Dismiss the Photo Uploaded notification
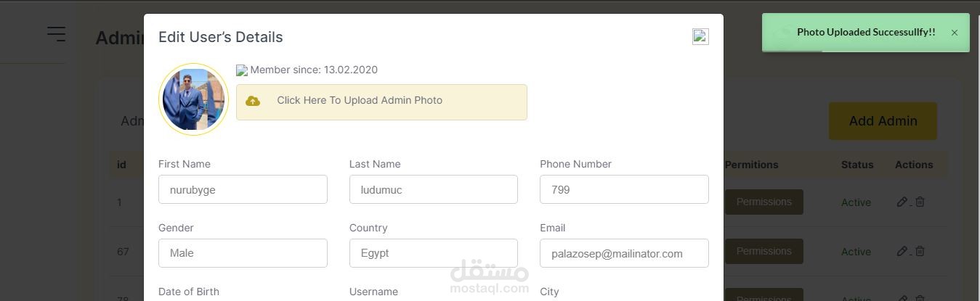 pos(955,33)
